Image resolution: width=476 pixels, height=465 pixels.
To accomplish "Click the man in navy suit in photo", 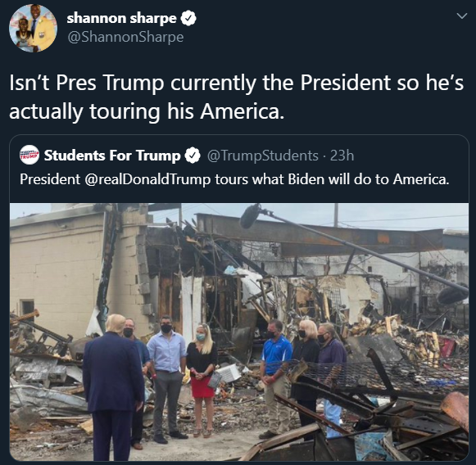I will pos(114,388).
